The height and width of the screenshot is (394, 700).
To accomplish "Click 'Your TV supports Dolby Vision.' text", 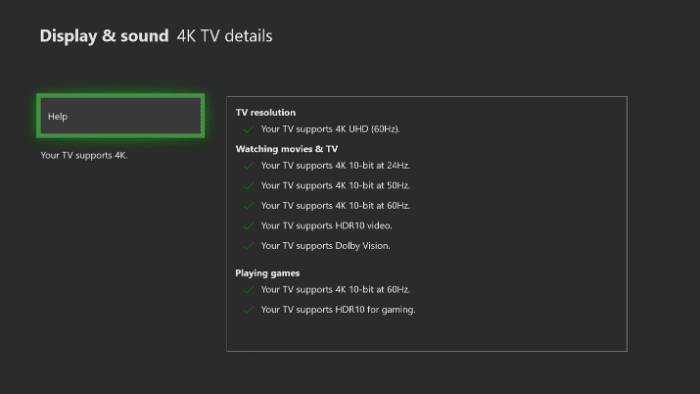I will [325, 246].
